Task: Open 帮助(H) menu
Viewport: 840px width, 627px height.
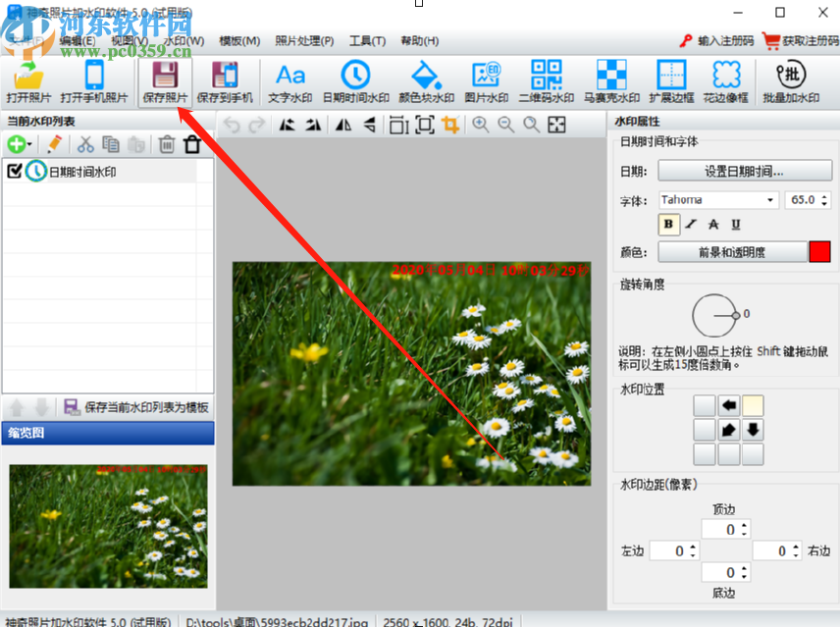Action: 419,41
